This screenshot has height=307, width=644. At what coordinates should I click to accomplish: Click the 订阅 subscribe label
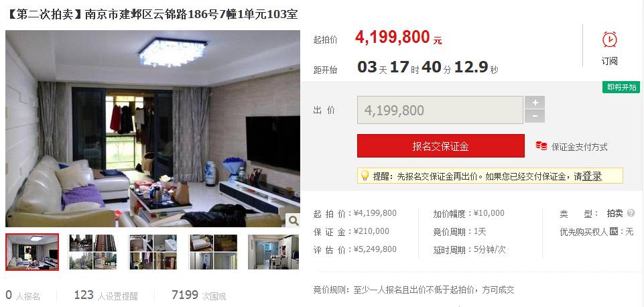tap(610, 61)
